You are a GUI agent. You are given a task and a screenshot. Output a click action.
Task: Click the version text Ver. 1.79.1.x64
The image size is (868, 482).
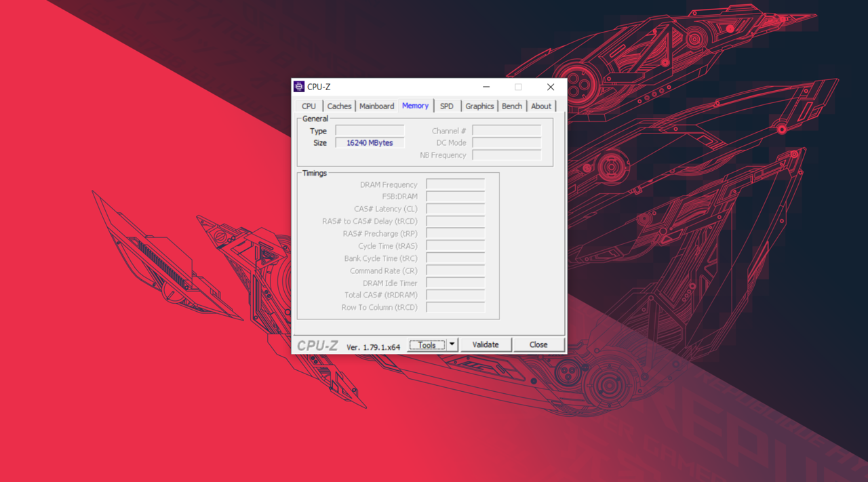(x=373, y=347)
